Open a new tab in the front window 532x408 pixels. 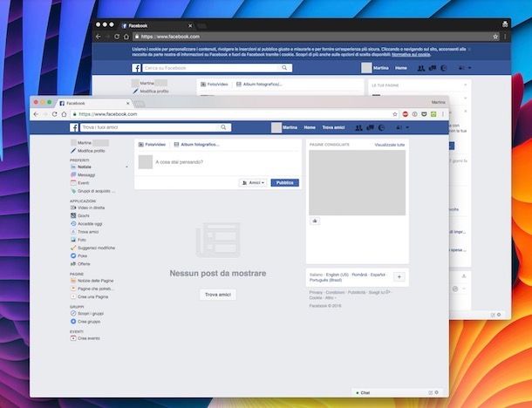coord(140,104)
